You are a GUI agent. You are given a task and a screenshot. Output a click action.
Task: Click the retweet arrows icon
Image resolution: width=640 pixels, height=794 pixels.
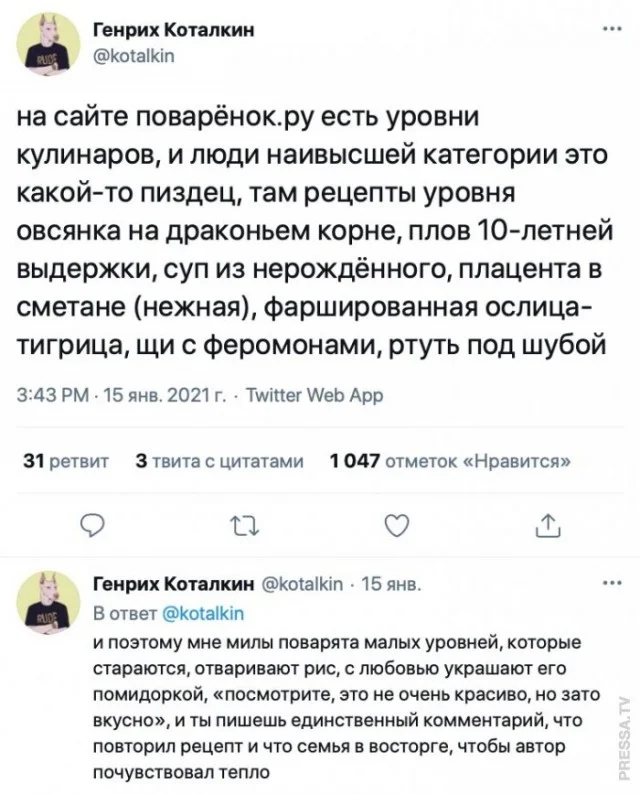pyautogui.click(x=243, y=523)
